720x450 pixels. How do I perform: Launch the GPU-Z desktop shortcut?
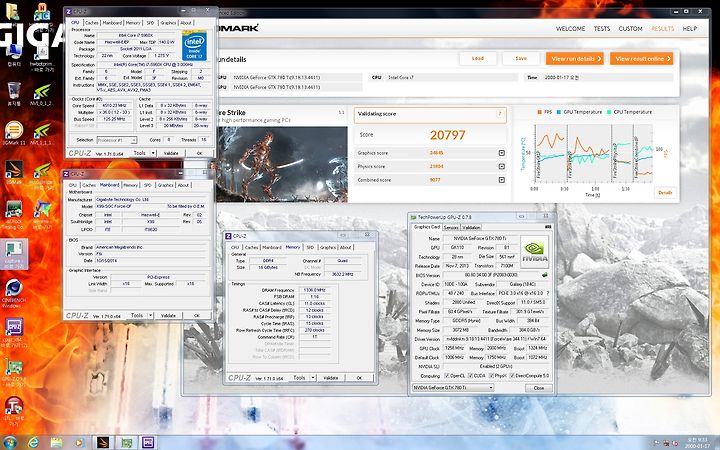(x=14, y=372)
